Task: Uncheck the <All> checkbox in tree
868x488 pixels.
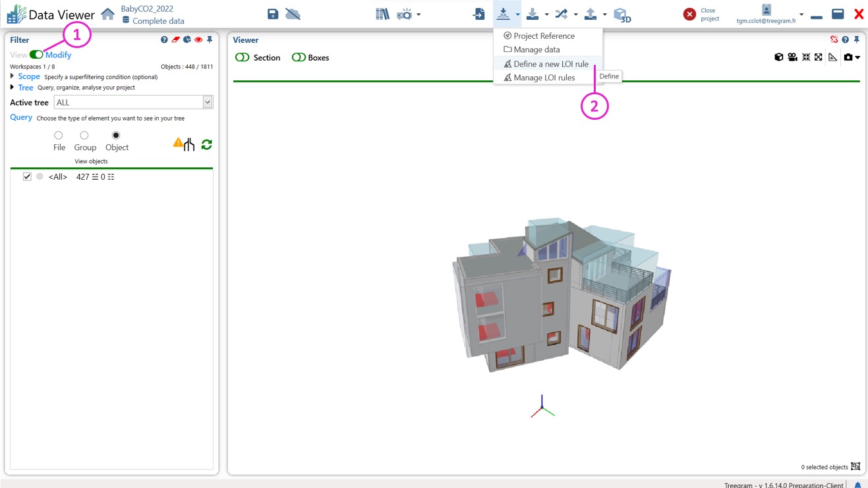Action: (27, 176)
